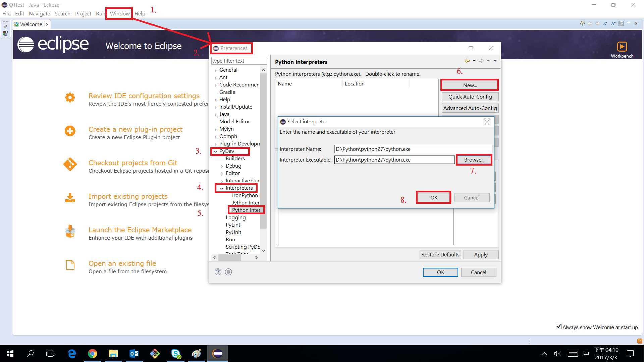This screenshot has width=644, height=362.
Task: Open Outlook from taskbar
Action: [134, 354]
